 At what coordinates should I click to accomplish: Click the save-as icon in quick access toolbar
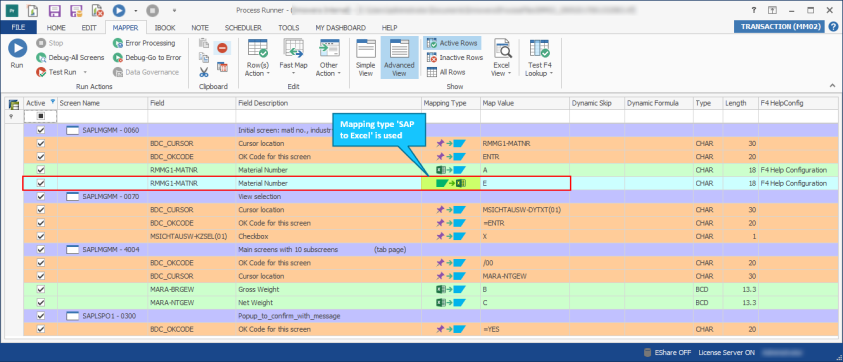[76, 10]
